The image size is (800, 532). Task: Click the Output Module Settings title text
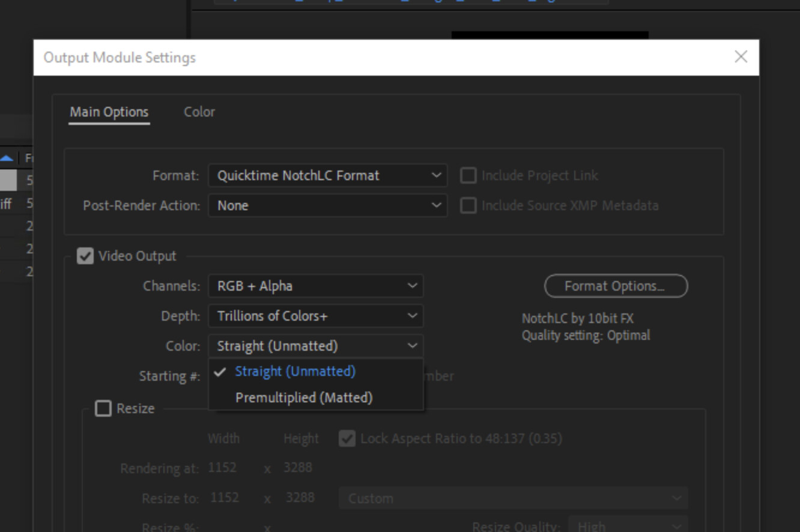click(x=120, y=58)
